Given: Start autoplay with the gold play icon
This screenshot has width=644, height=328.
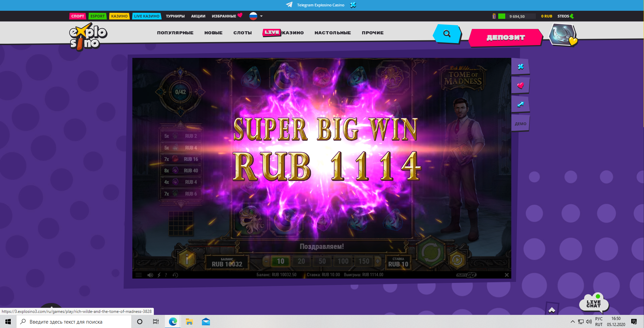Looking at the screenshot, I should coord(457,260).
